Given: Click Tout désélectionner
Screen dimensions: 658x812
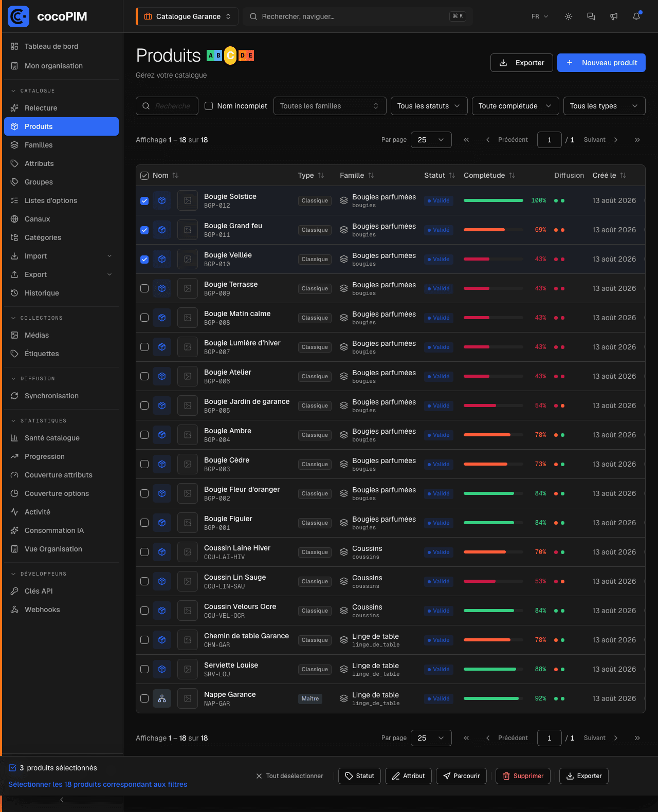Looking at the screenshot, I should tap(290, 776).
